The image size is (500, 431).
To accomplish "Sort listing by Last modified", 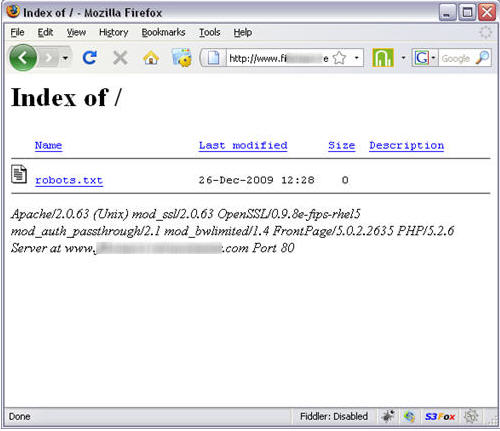I will (x=243, y=145).
